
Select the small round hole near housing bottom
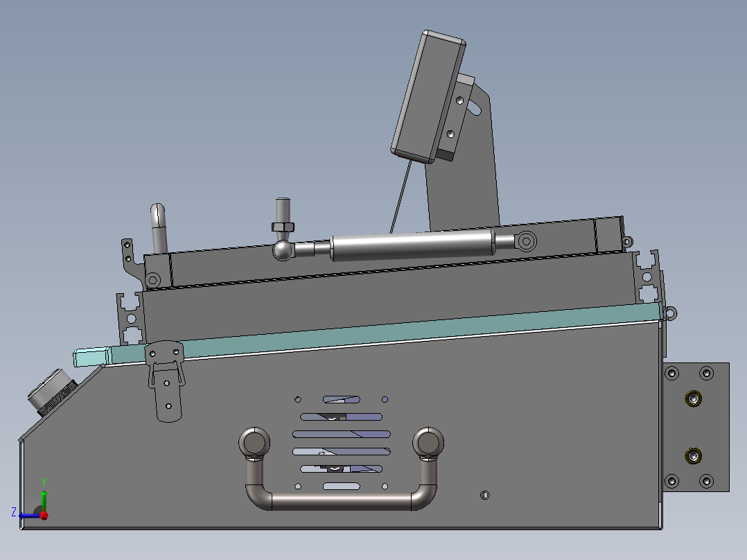[484, 495]
